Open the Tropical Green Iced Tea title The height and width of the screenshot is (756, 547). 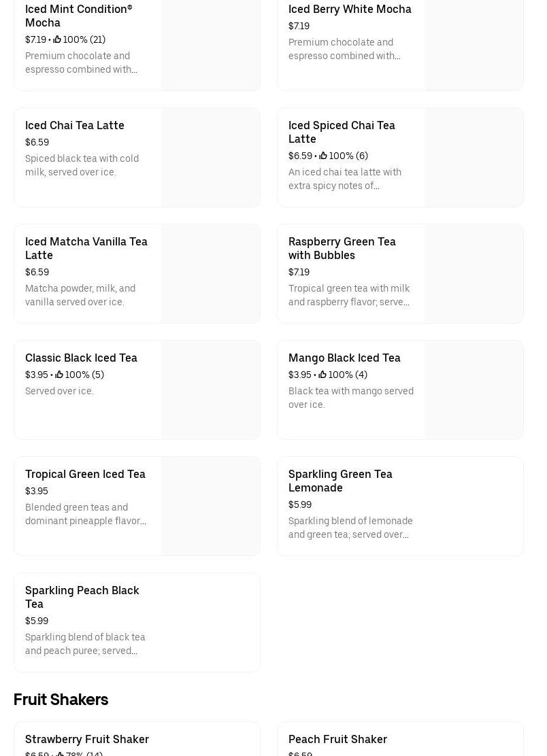[x=85, y=474]
